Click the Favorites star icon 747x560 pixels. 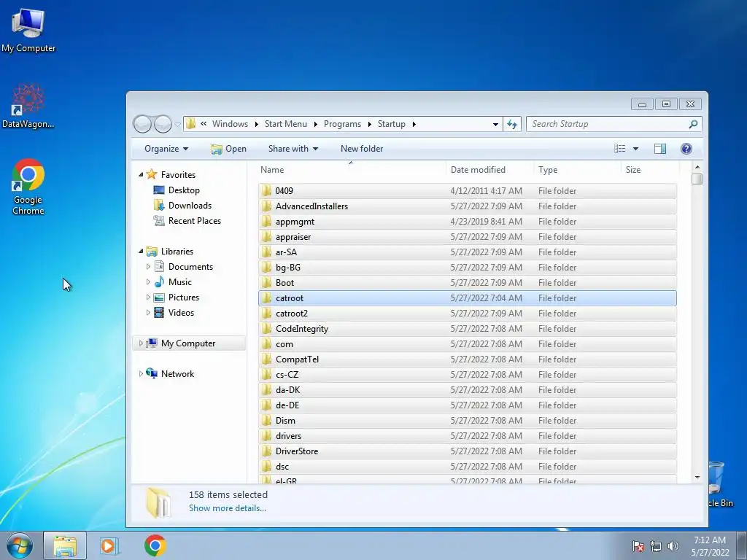click(x=152, y=174)
